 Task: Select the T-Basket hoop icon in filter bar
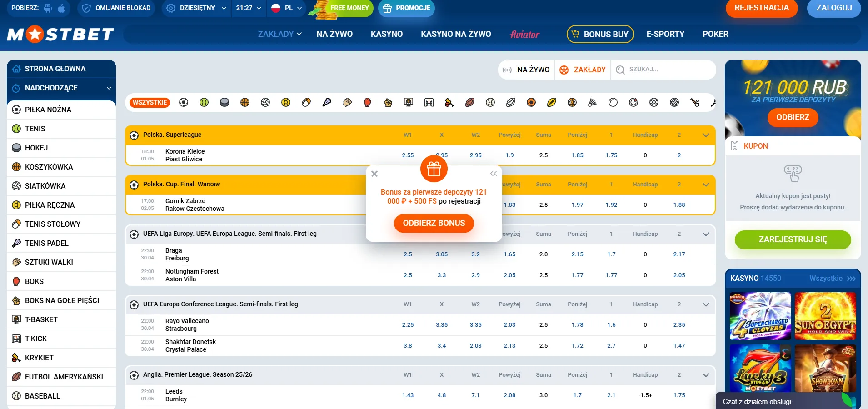tap(409, 102)
